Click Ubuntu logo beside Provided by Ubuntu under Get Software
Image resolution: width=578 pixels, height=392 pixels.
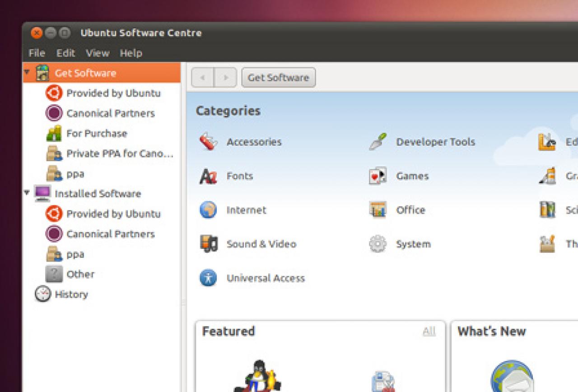[x=54, y=93]
